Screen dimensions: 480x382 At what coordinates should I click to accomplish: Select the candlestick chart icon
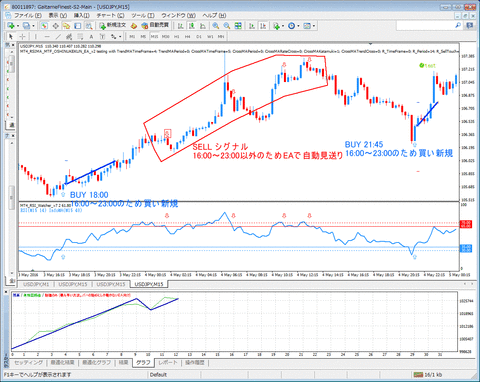point(192,26)
